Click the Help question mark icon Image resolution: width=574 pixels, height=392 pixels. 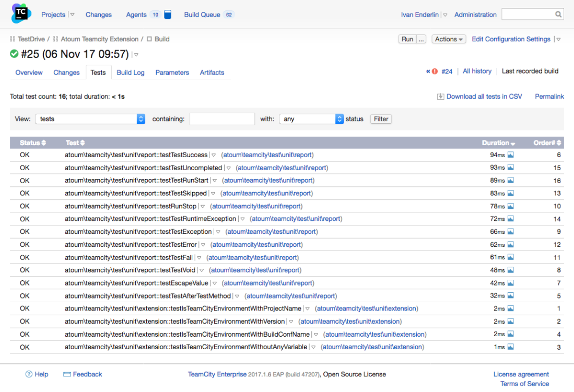(x=29, y=374)
